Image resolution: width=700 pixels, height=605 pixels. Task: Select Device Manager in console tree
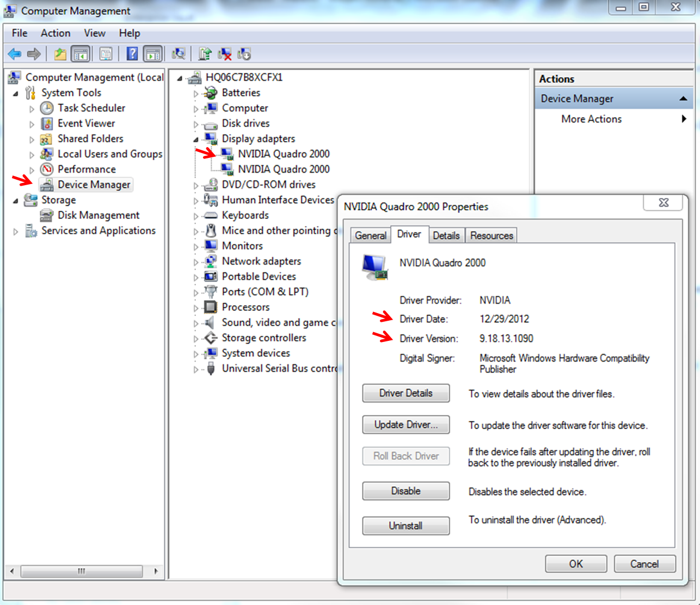pyautogui.click(x=94, y=185)
